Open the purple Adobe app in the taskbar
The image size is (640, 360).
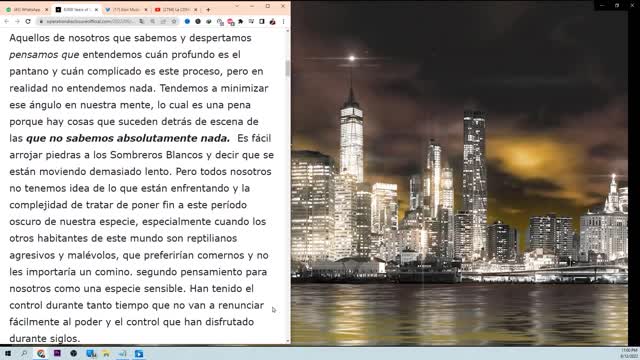tap(57, 353)
